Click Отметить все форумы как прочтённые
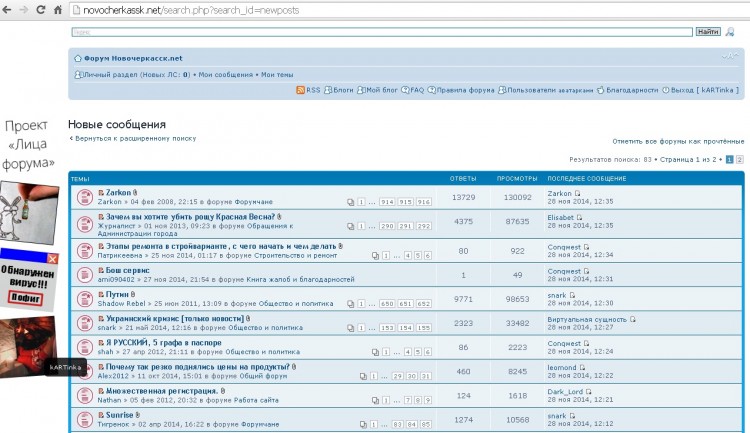Image resolution: width=750 pixels, height=433 pixels. click(678, 141)
